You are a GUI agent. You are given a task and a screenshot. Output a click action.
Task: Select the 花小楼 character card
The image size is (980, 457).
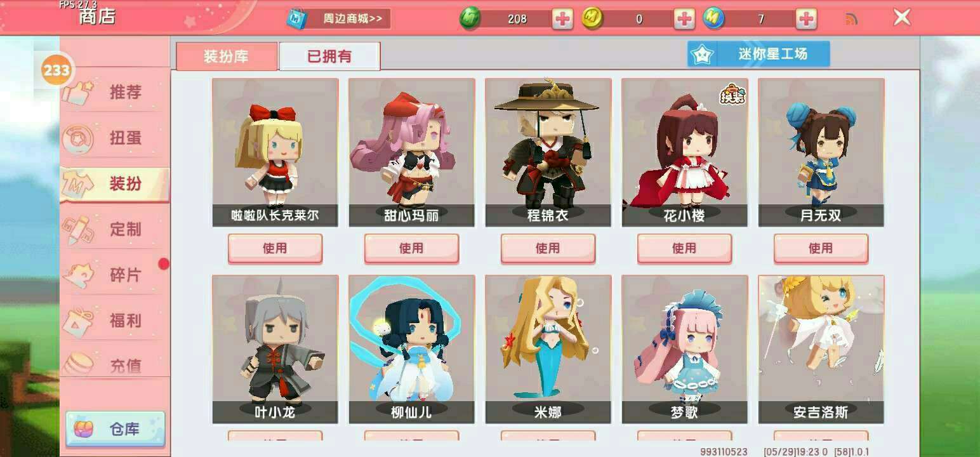[684, 152]
